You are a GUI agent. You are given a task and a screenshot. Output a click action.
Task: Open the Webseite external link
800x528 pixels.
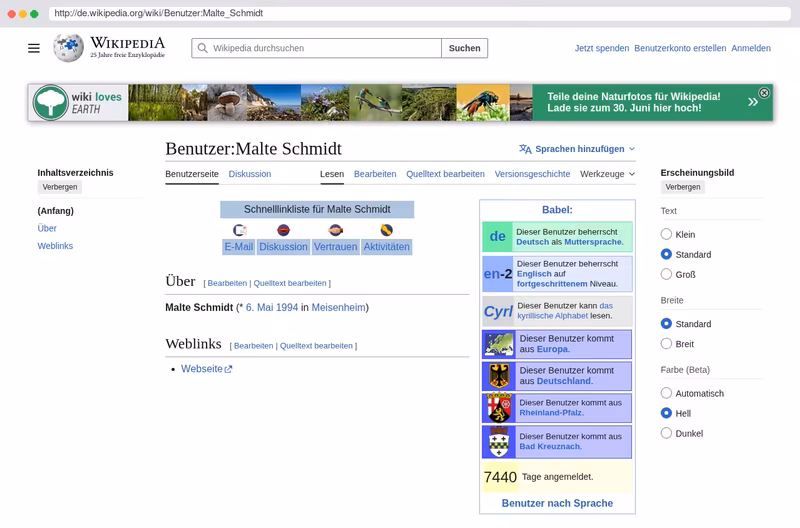point(207,369)
